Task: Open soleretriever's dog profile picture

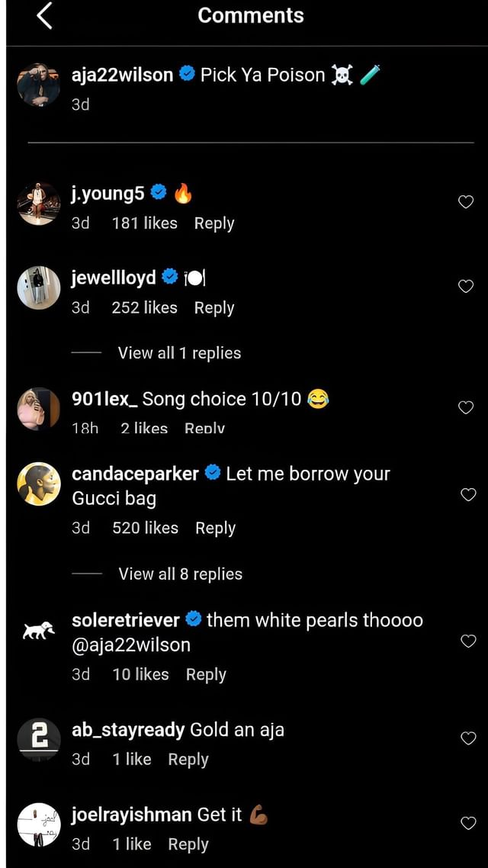Action: (x=38, y=629)
